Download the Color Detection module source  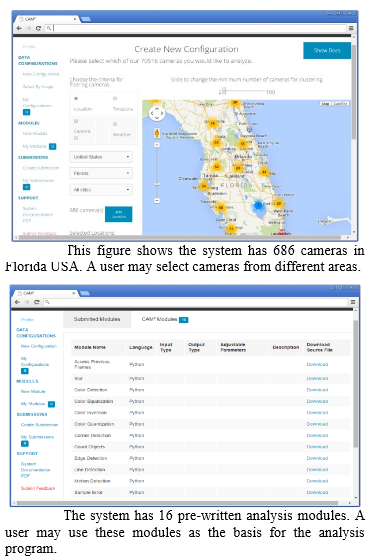(x=317, y=390)
